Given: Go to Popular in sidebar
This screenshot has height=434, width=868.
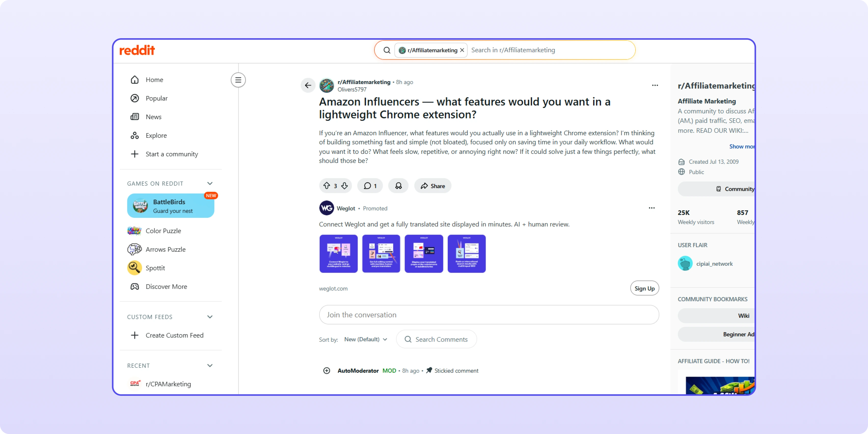Looking at the screenshot, I should point(156,98).
